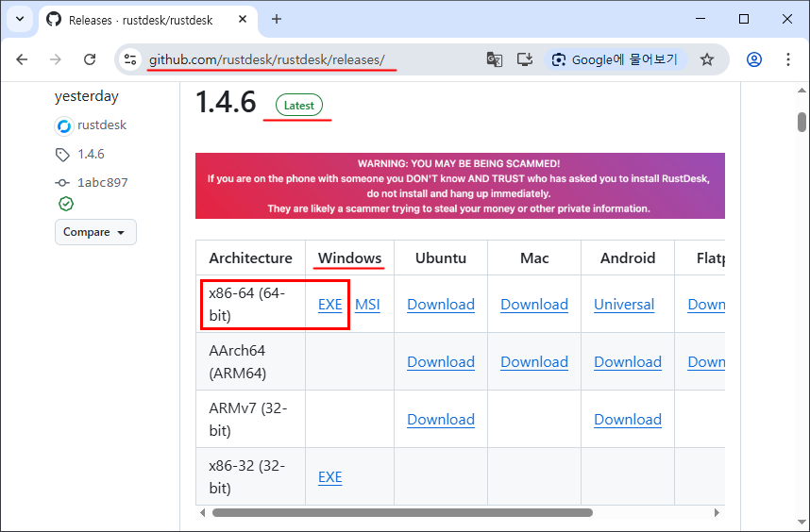Download Windows x86-32 EXE installer
The width and height of the screenshot is (810, 532).
tap(330, 477)
